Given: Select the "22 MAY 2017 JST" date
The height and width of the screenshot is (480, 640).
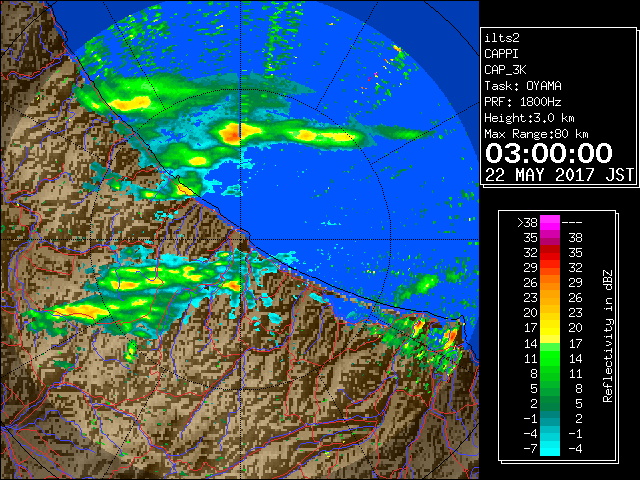Looking at the screenshot, I should 560,175.
